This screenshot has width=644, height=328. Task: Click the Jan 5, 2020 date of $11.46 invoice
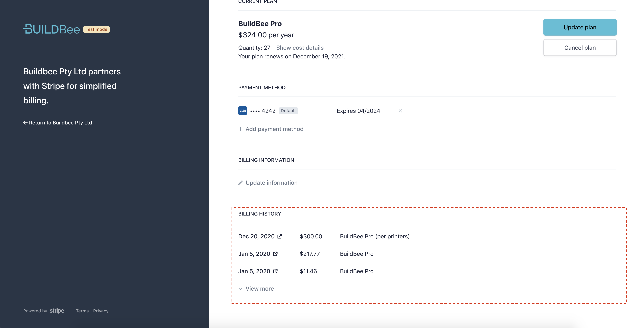(x=254, y=271)
